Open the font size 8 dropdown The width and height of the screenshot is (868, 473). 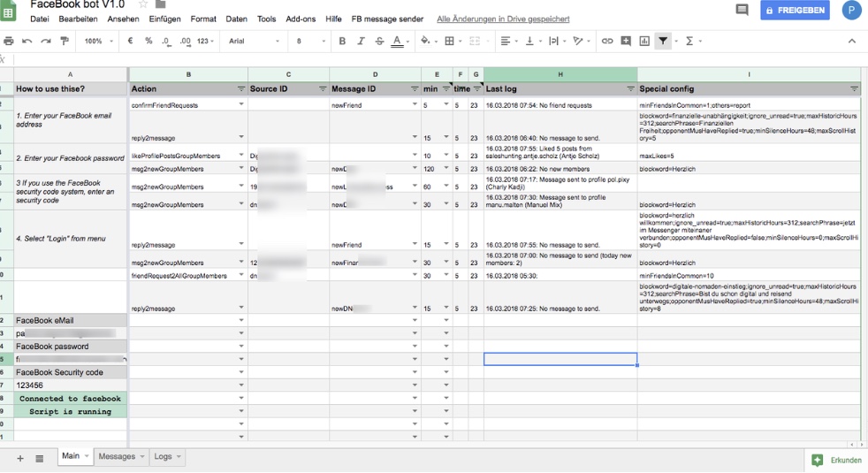[x=310, y=41]
